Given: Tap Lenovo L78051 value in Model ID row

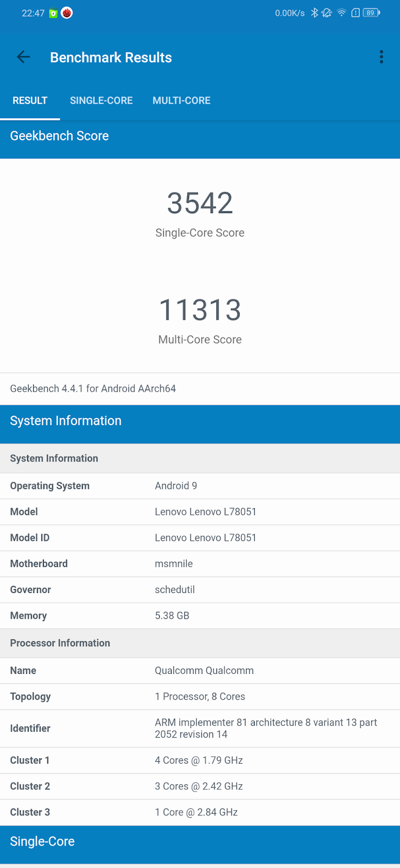Looking at the screenshot, I should [x=205, y=538].
